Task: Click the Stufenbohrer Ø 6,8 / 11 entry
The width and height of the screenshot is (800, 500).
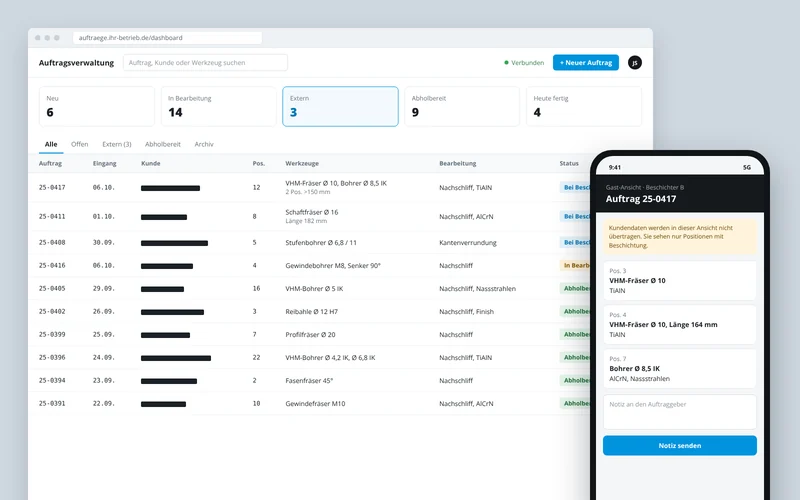Action: click(321, 242)
